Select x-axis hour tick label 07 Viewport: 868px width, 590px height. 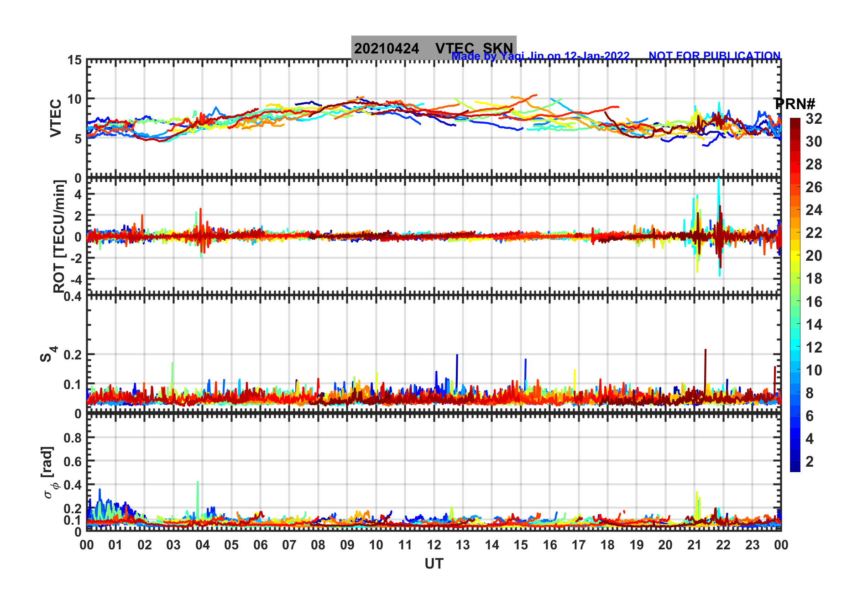289,545
